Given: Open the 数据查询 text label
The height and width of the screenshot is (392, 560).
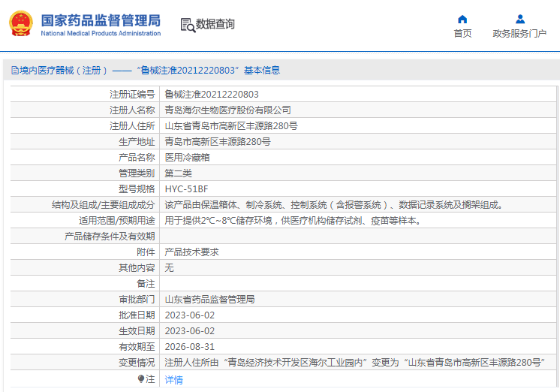Looking at the screenshot, I should coord(215,25).
